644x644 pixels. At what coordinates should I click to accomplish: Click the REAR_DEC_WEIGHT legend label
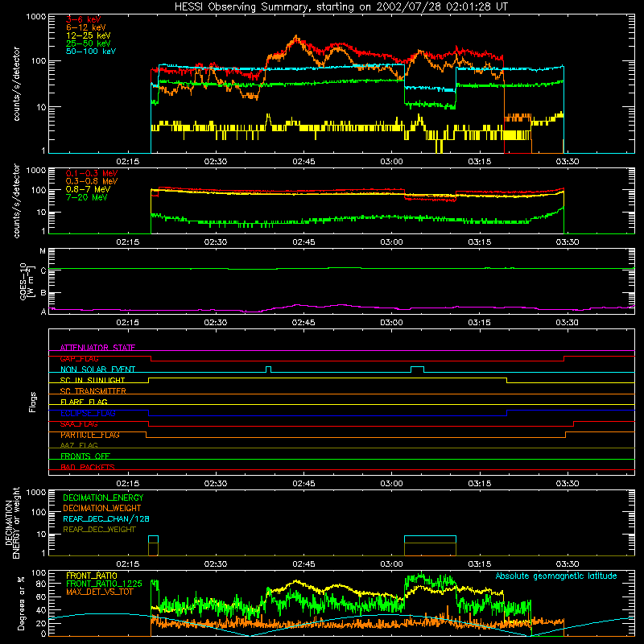pyautogui.click(x=99, y=530)
